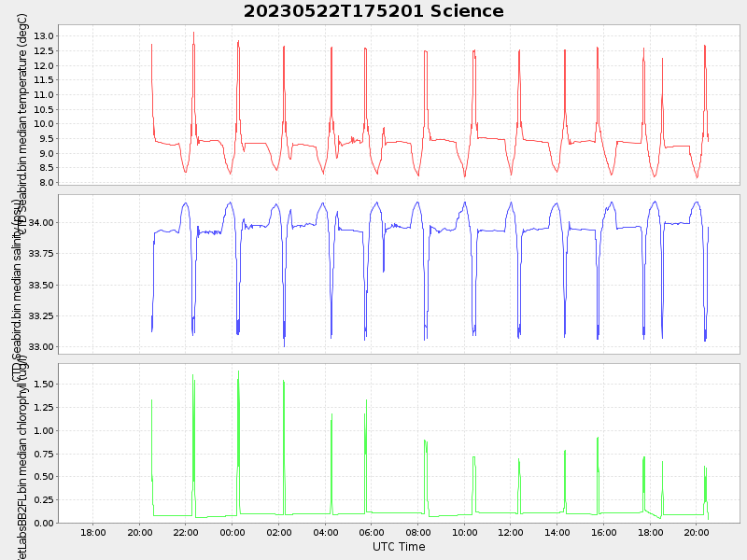The width and height of the screenshot is (747, 560).
Task: Select the 33.00 salinity axis value
Action: click(40, 347)
